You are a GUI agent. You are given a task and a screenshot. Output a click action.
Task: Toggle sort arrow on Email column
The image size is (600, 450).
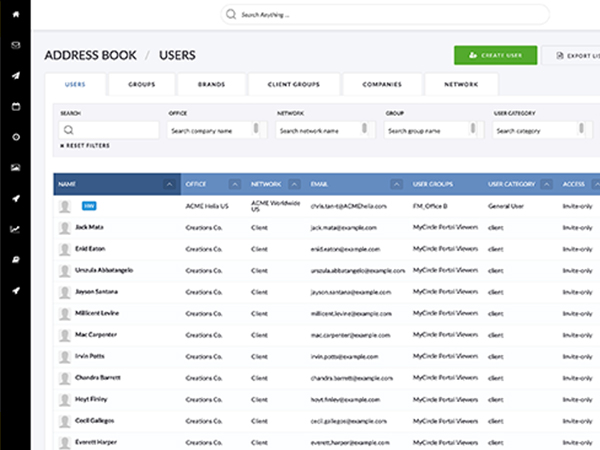point(397,184)
